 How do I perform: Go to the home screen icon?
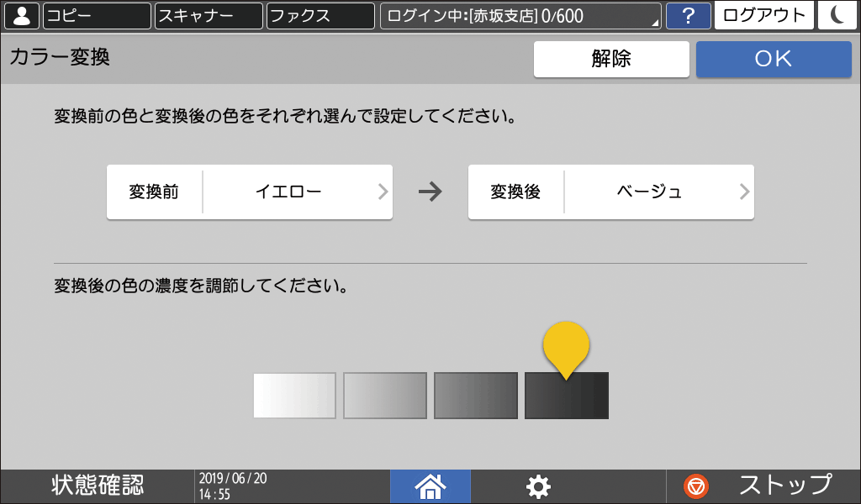point(430,486)
